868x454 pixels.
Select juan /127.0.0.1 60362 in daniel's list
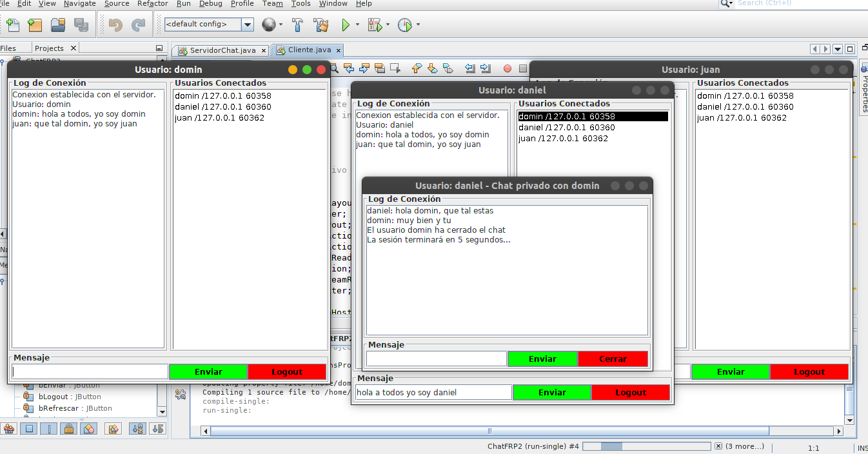[x=593, y=138]
